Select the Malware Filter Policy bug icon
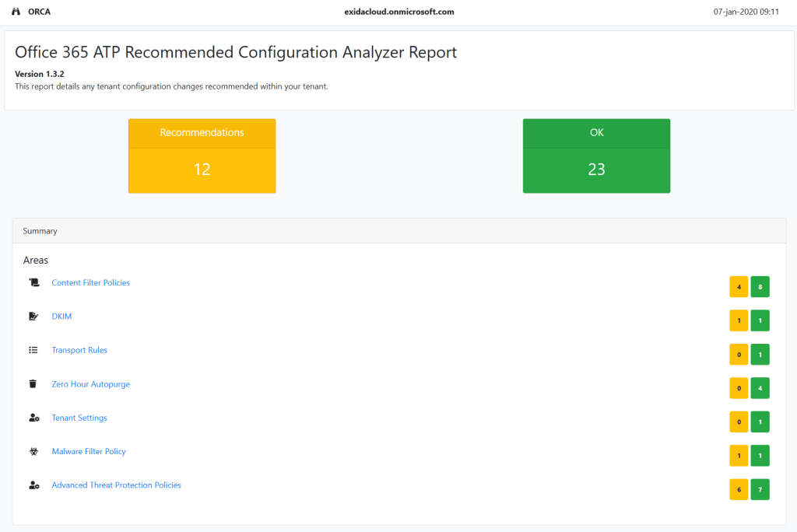The height and width of the screenshot is (532, 797). pos(34,451)
